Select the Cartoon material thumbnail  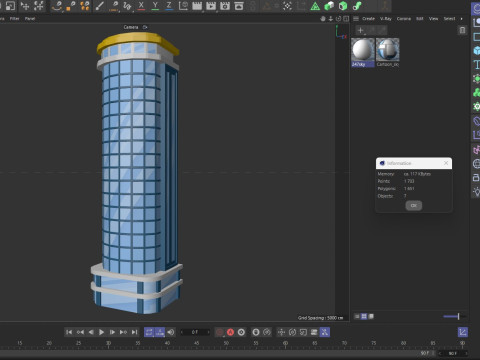387,50
